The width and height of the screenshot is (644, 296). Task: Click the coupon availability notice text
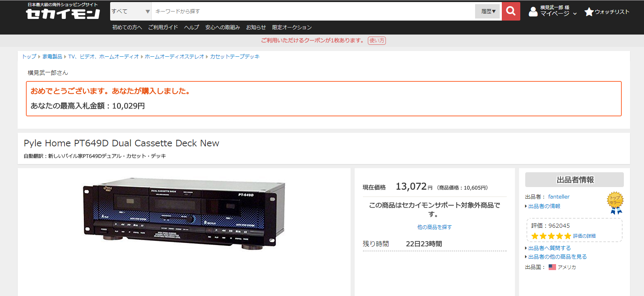tap(313, 40)
